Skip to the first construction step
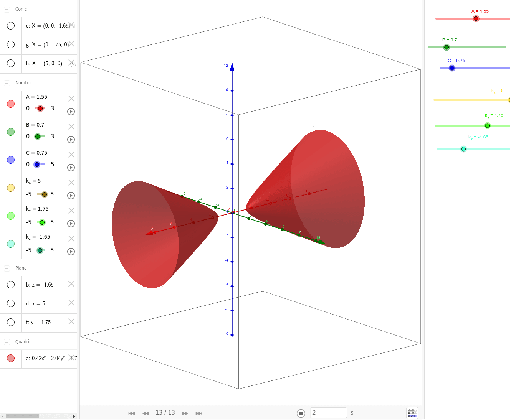This screenshot has height=420, width=511. point(131,413)
